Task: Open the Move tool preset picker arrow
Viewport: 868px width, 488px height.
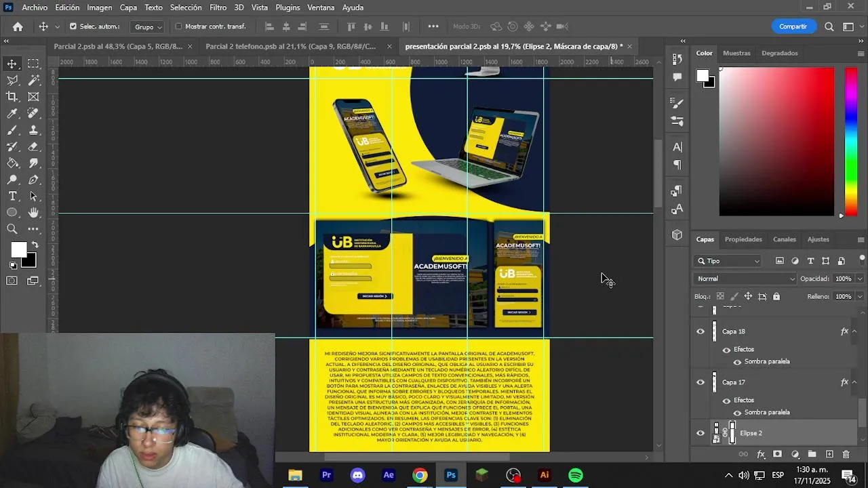Action: 57,27
